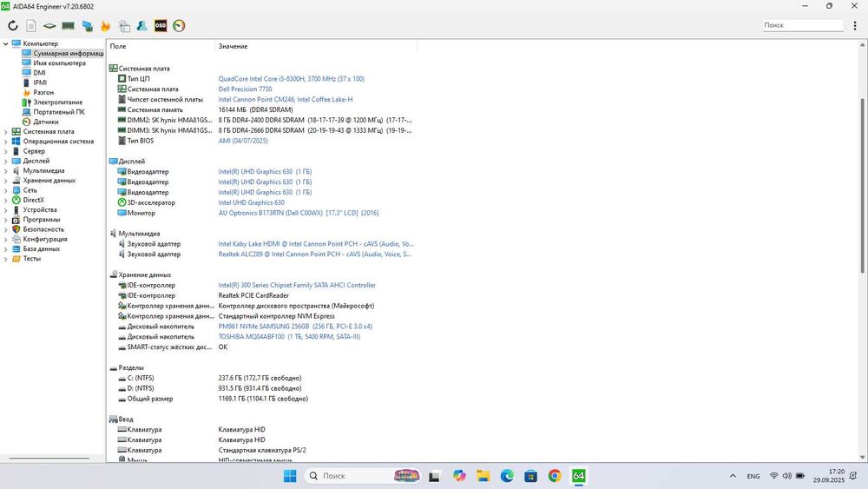Open the gauge SensorPanel toolbar icon
This screenshot has height=489, width=868.
point(179,25)
